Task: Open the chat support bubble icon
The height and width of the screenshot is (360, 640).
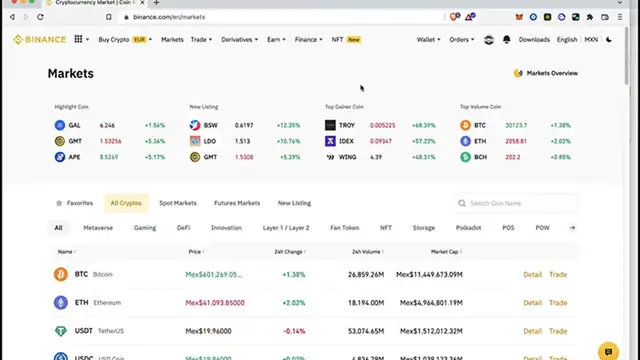Action: pyautogui.click(x=608, y=351)
